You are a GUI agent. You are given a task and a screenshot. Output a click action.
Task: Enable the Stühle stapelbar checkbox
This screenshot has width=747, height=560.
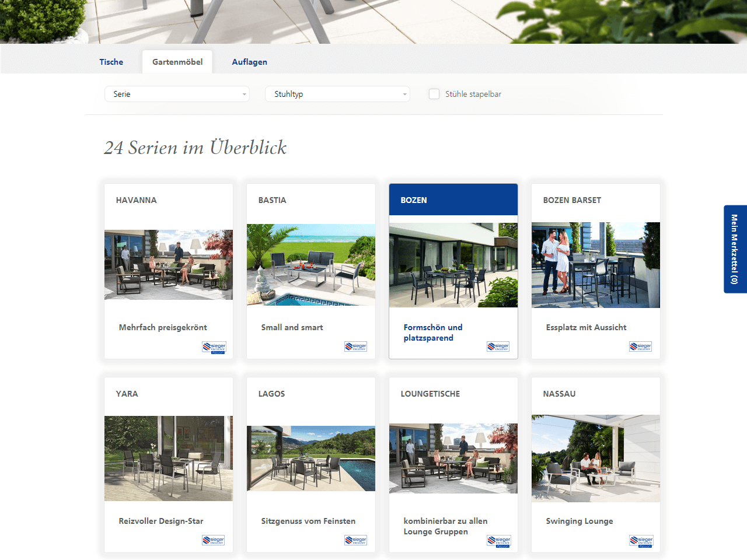pos(434,94)
